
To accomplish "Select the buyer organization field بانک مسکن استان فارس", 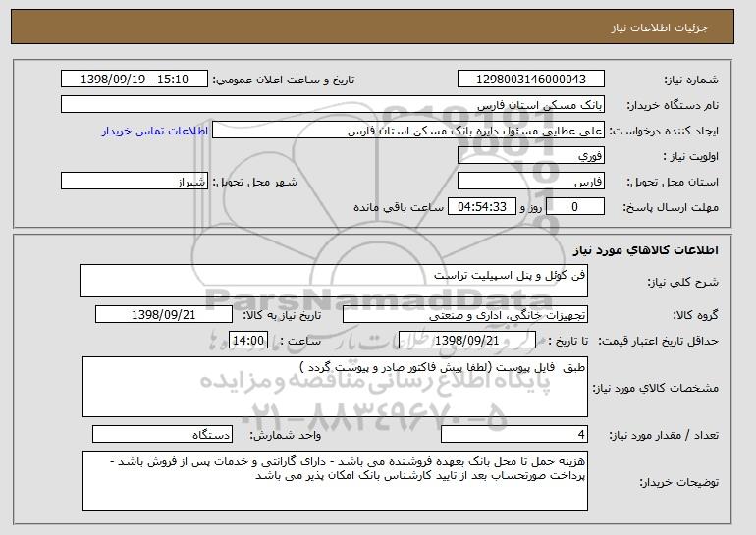I will point(333,105).
